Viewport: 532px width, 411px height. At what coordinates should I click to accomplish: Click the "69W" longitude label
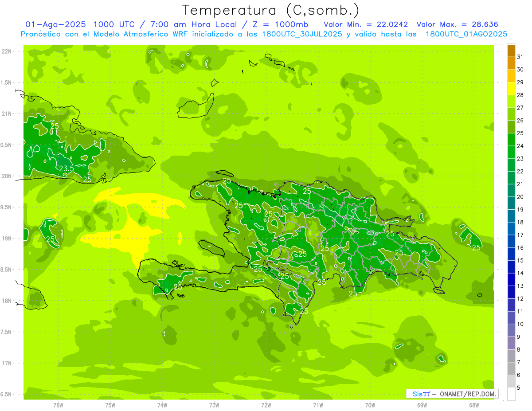click(422, 405)
